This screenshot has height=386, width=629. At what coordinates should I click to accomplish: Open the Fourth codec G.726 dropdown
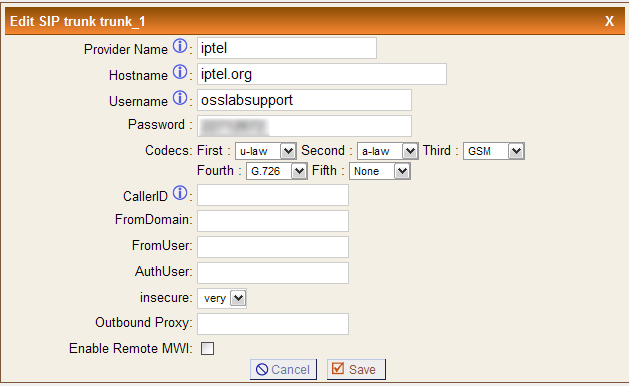tap(276, 171)
